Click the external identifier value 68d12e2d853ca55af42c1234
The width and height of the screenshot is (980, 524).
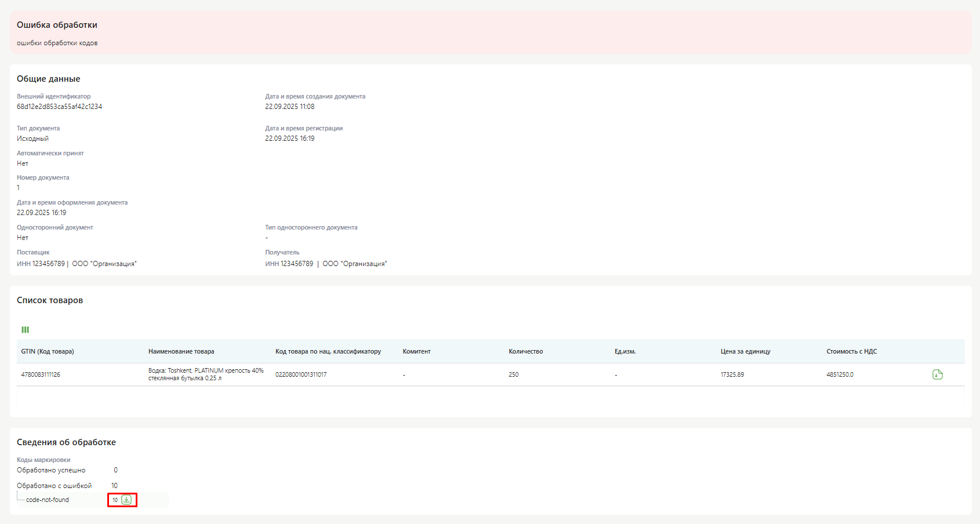(59, 107)
